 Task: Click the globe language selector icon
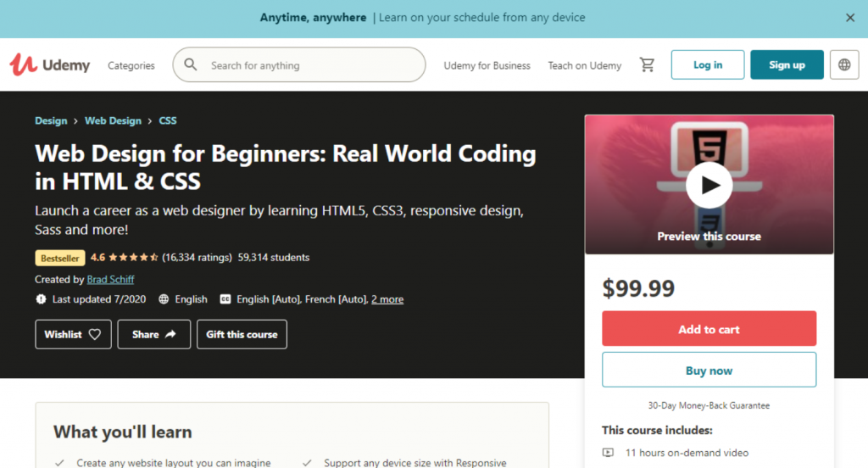844,64
